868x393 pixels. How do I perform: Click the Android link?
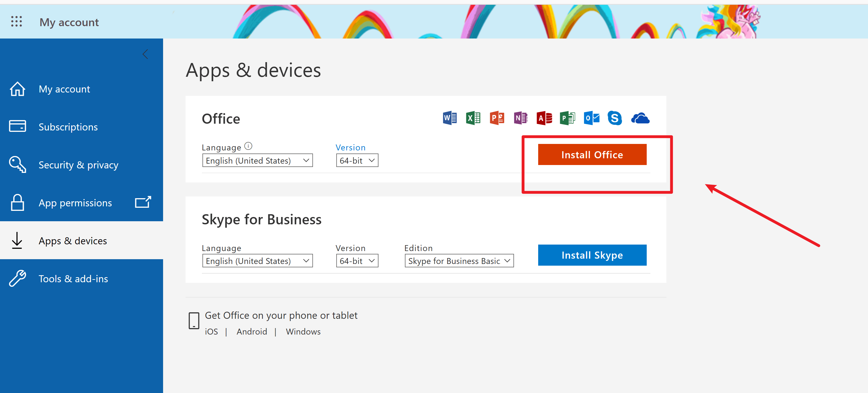tap(252, 332)
